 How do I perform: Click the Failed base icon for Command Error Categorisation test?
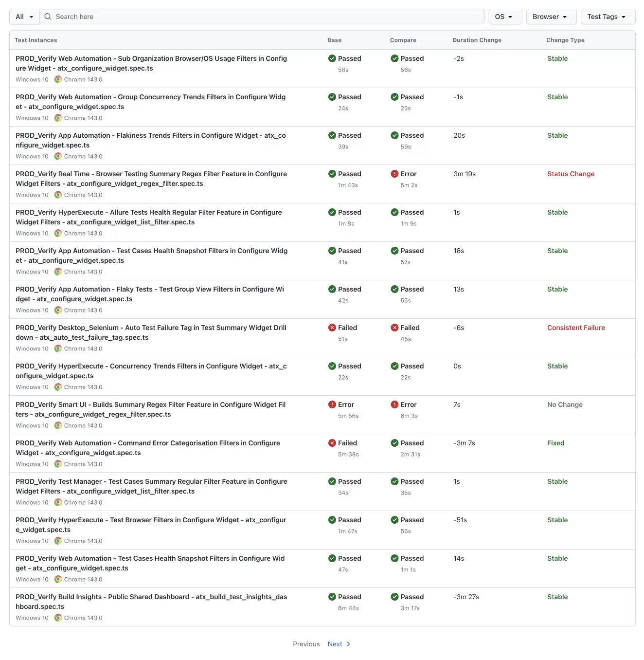pyautogui.click(x=332, y=443)
